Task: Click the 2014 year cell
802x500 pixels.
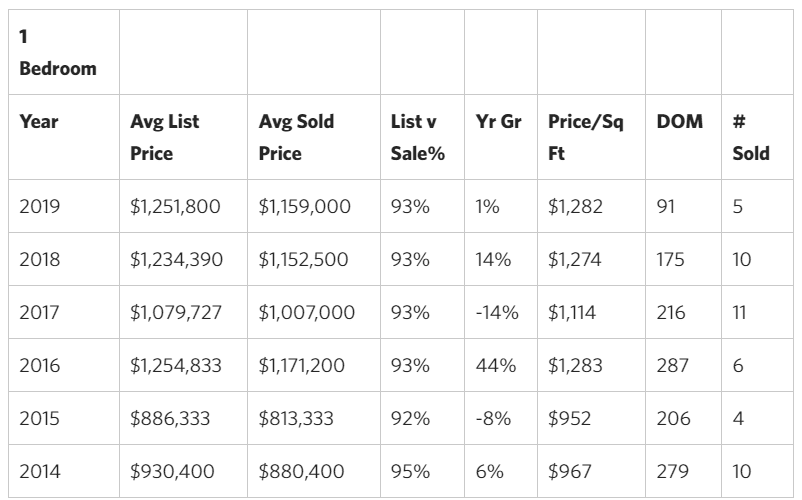Action: point(40,471)
